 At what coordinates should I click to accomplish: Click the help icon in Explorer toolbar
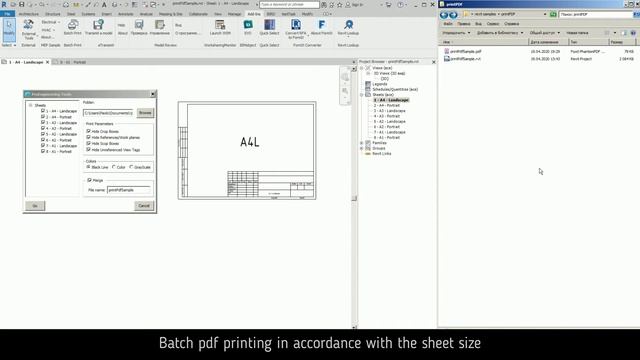pos(633,33)
